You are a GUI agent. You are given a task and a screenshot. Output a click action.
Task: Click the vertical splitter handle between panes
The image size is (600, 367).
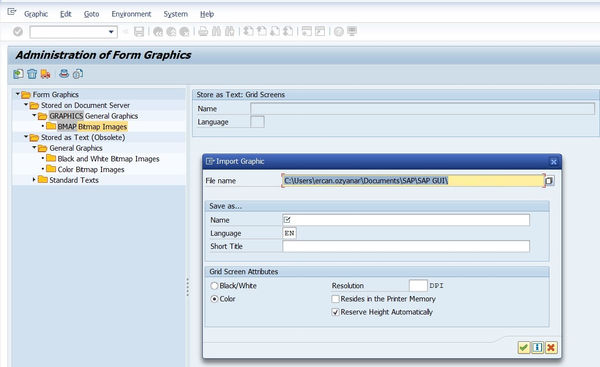coord(188,287)
